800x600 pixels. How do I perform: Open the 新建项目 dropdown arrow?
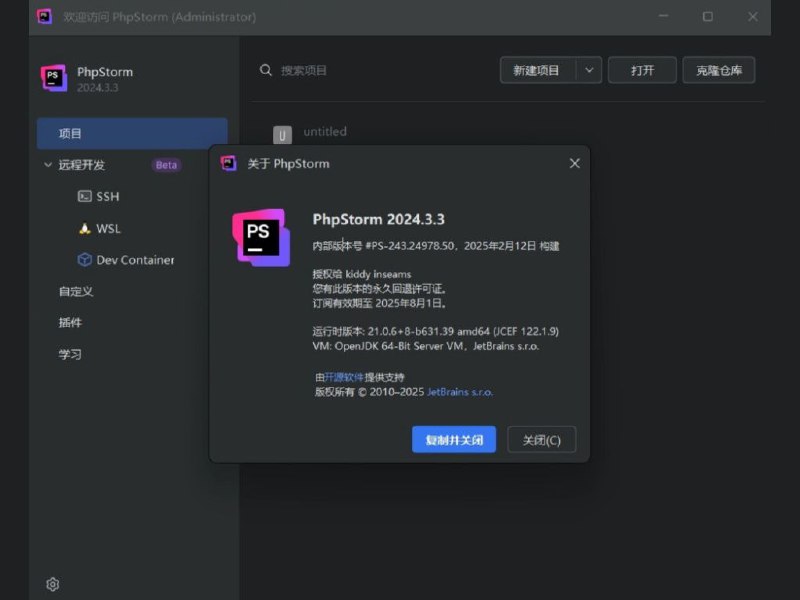pos(589,70)
